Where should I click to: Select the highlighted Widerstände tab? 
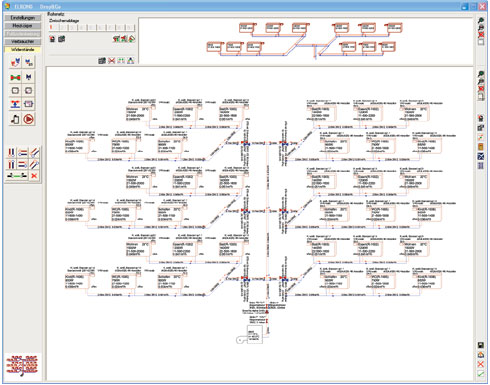(x=23, y=50)
